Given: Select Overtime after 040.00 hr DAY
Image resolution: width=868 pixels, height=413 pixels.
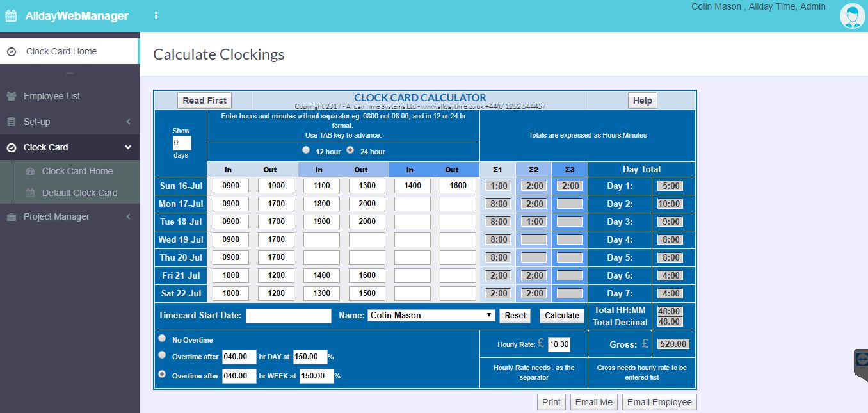Looking at the screenshot, I should [162, 355].
